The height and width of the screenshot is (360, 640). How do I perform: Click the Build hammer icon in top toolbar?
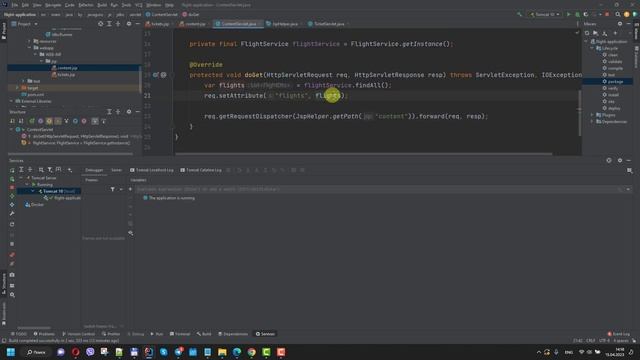coord(519,14)
